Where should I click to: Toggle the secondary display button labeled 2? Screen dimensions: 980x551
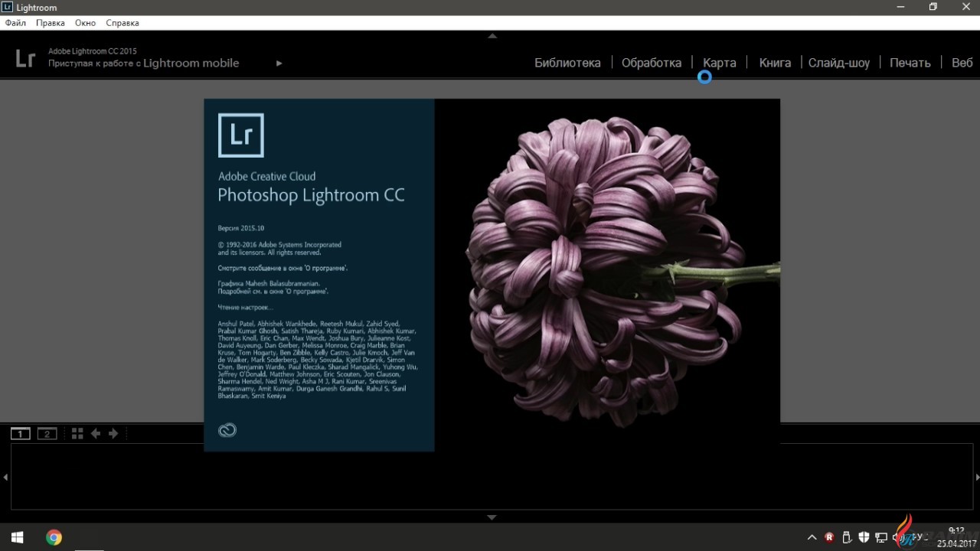[47, 433]
